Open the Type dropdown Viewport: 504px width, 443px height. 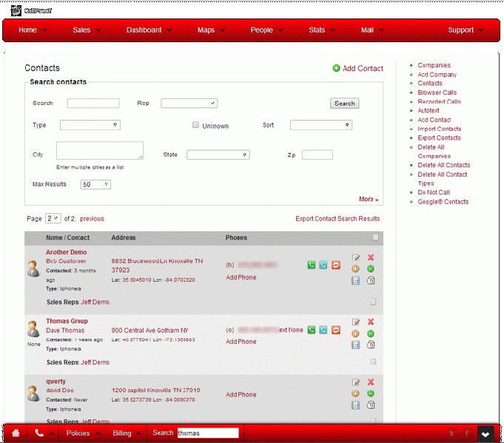coord(90,125)
